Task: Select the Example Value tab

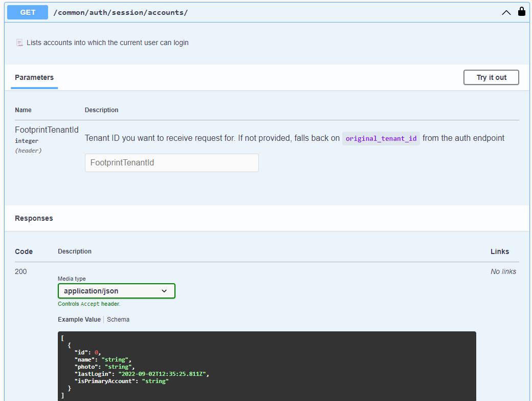Action: point(79,320)
